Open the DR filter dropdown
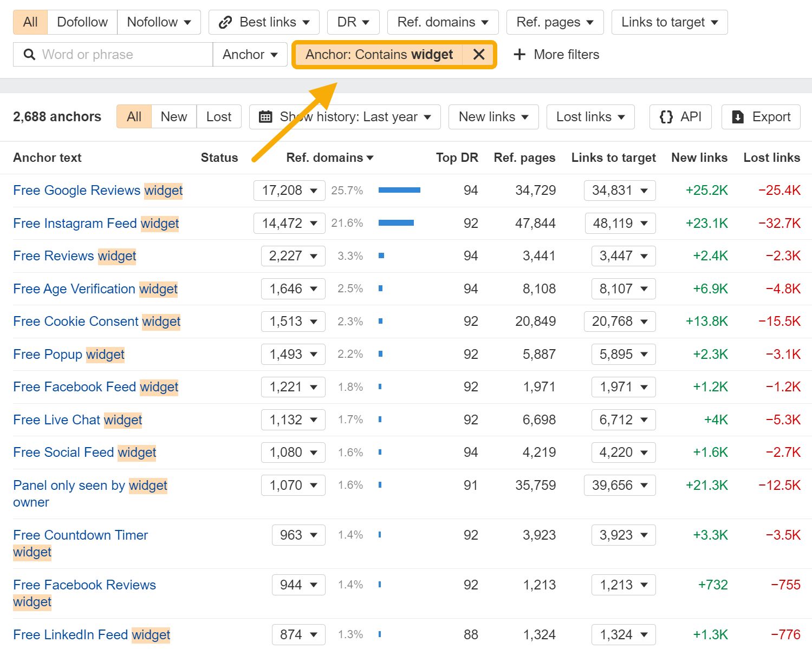The image size is (812, 649). [x=353, y=22]
